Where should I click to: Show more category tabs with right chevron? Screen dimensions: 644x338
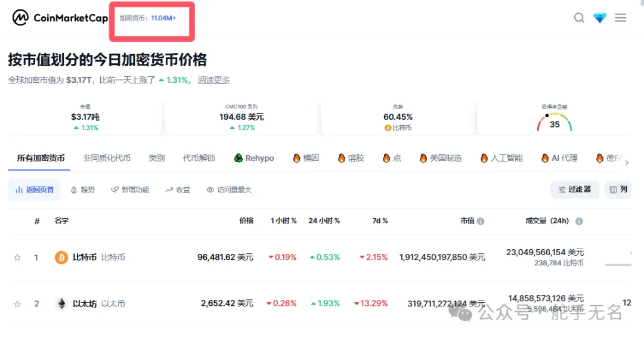[x=627, y=163]
